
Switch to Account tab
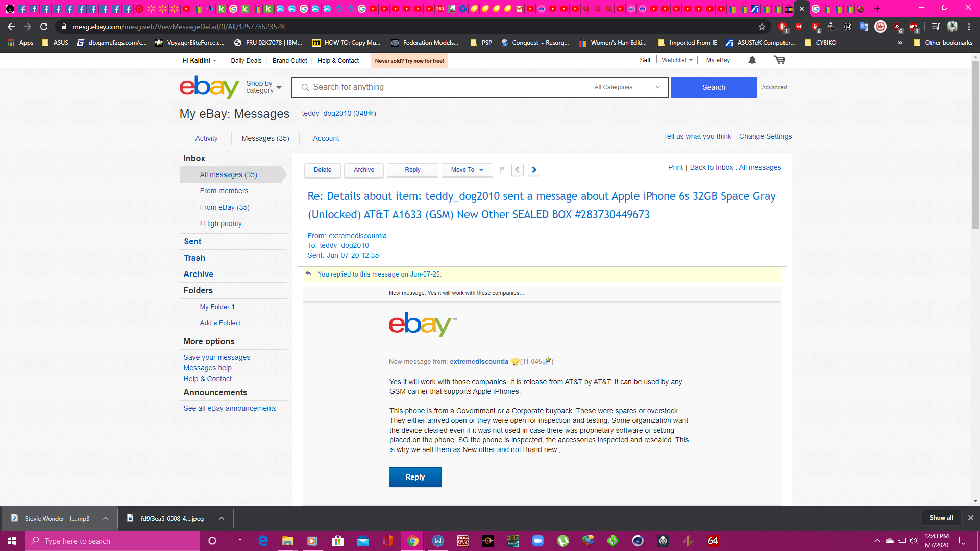coord(326,138)
